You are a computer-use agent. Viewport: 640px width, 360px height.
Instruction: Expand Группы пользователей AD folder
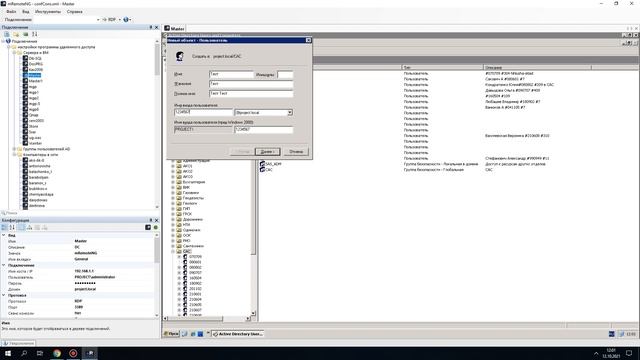[x=14, y=149]
